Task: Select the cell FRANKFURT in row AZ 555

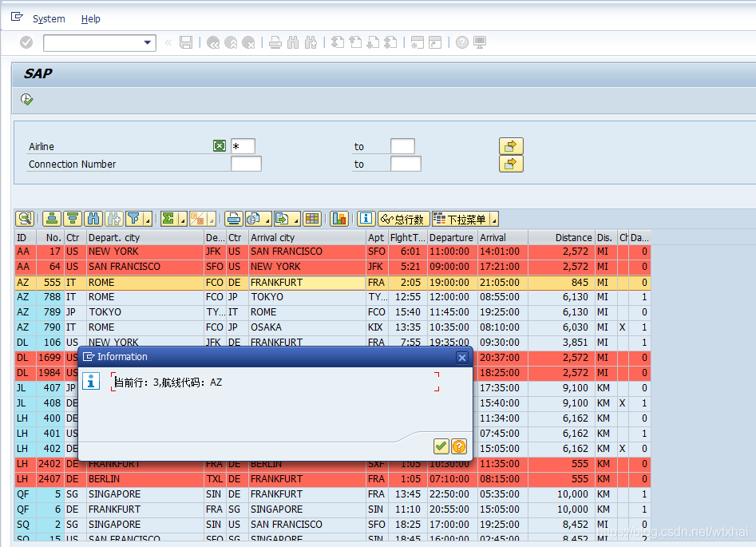Action: 307,282
